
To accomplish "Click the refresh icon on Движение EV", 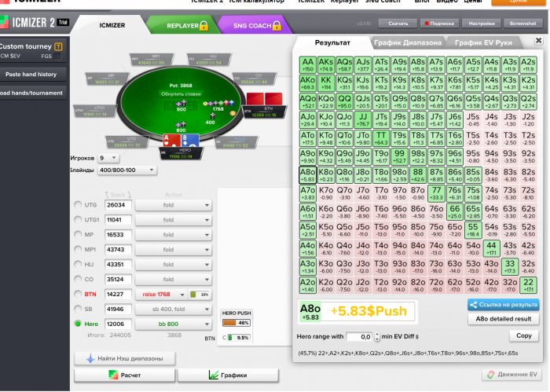I will (x=490, y=375).
